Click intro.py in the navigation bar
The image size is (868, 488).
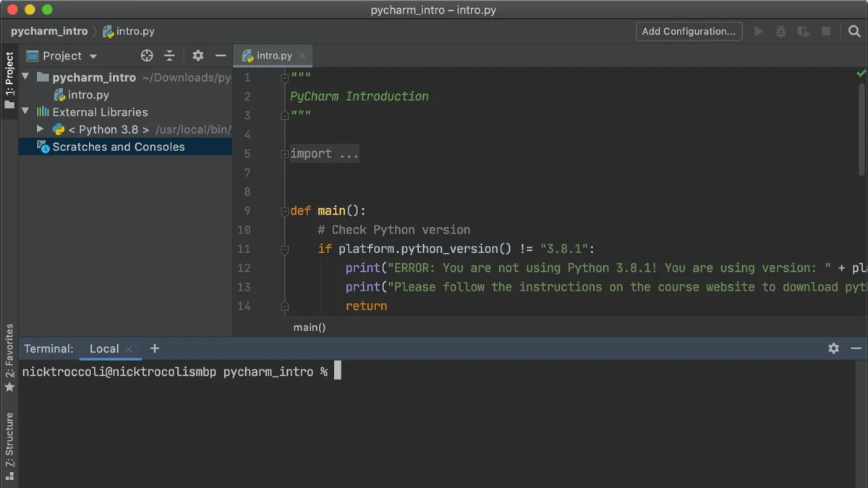click(129, 31)
